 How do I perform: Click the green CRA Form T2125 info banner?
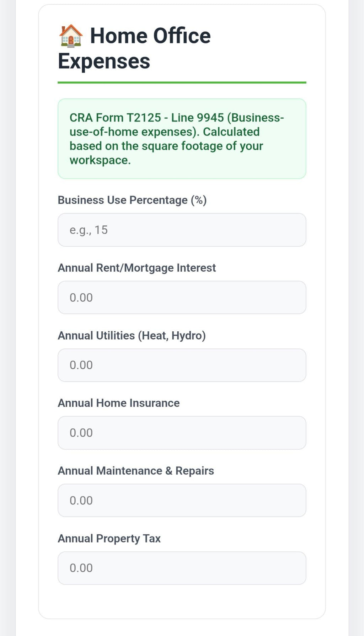point(182,139)
